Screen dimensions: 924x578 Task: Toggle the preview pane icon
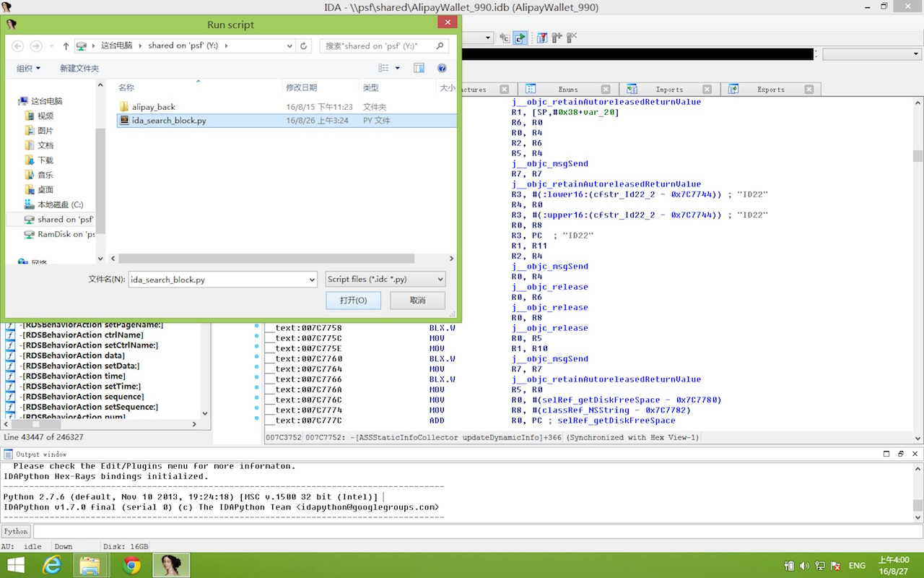click(x=419, y=68)
